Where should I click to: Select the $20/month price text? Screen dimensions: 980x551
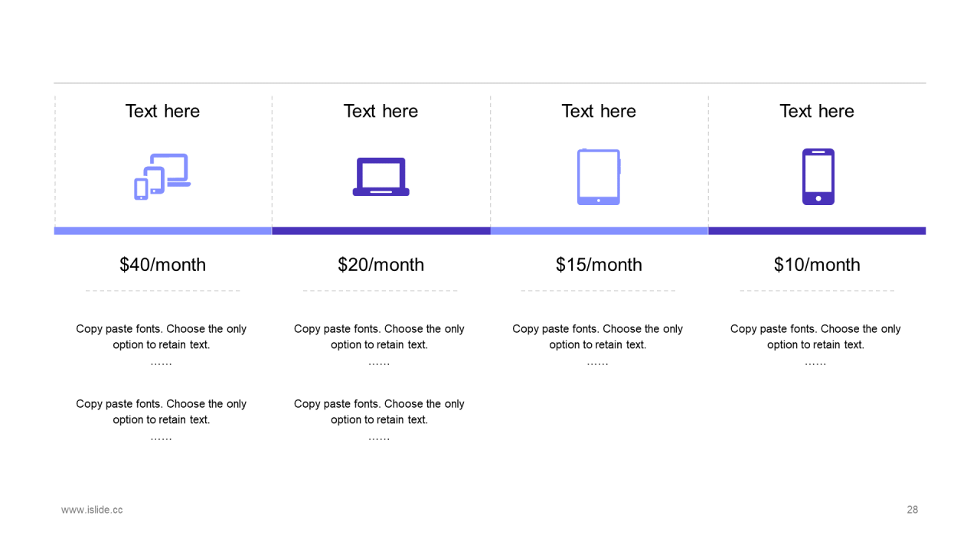pos(381,265)
